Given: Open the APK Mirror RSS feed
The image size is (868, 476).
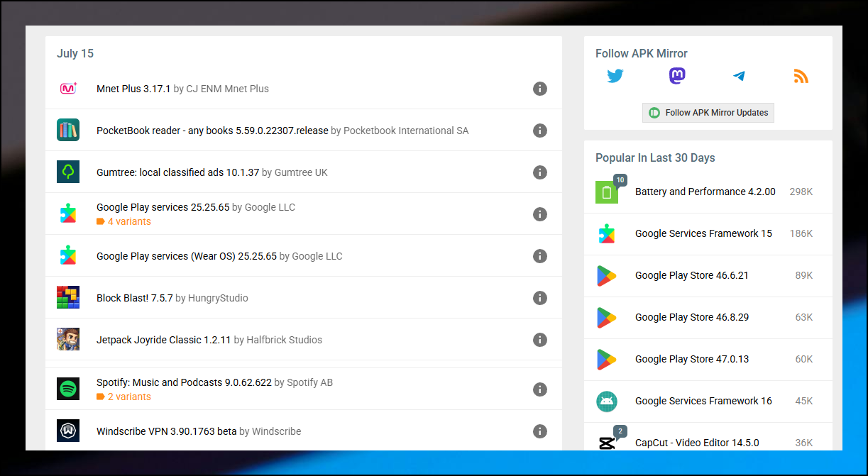Looking at the screenshot, I should click(x=801, y=77).
